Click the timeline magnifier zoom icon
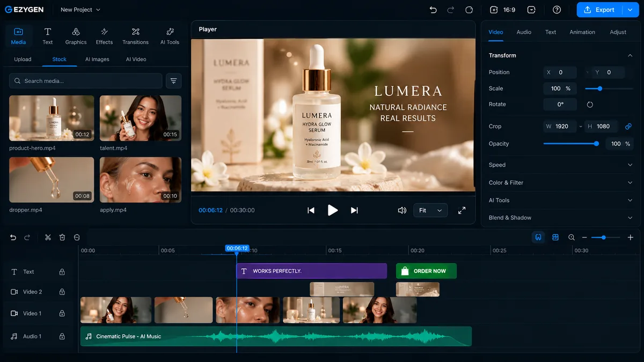644x362 pixels. [572, 237]
